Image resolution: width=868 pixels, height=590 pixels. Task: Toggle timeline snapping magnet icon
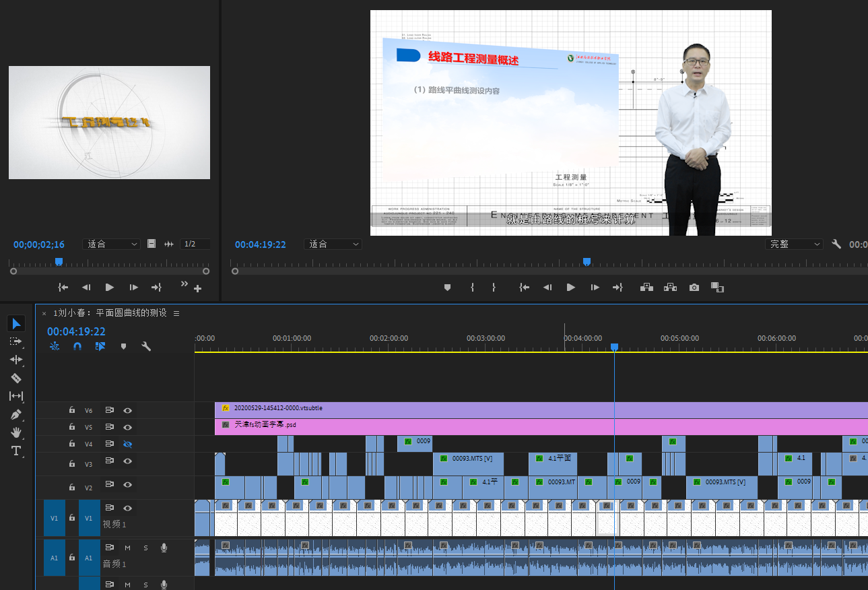click(77, 346)
